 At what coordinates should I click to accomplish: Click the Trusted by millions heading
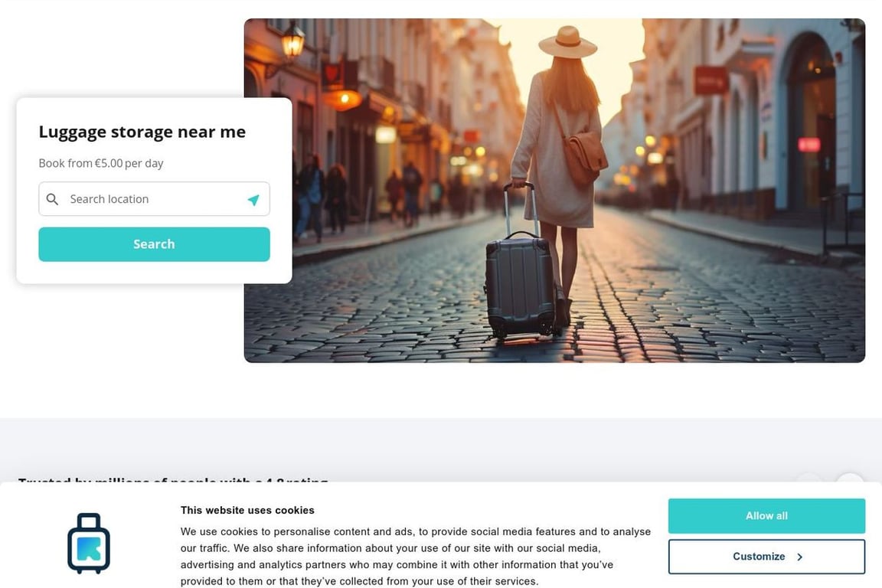pyautogui.click(x=173, y=480)
